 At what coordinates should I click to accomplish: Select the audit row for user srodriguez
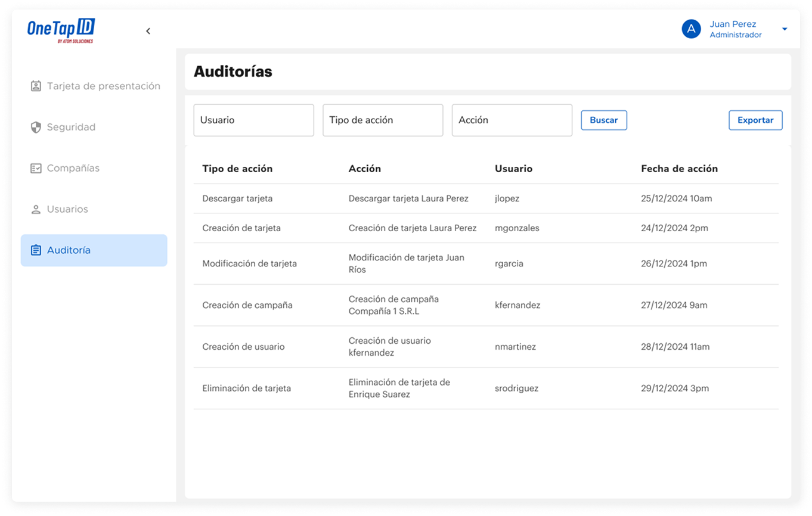[486, 388]
